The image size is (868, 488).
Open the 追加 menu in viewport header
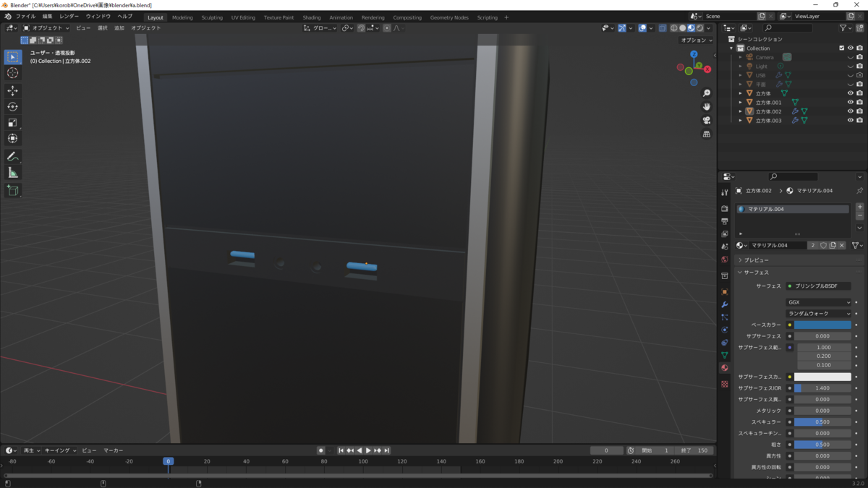click(119, 28)
